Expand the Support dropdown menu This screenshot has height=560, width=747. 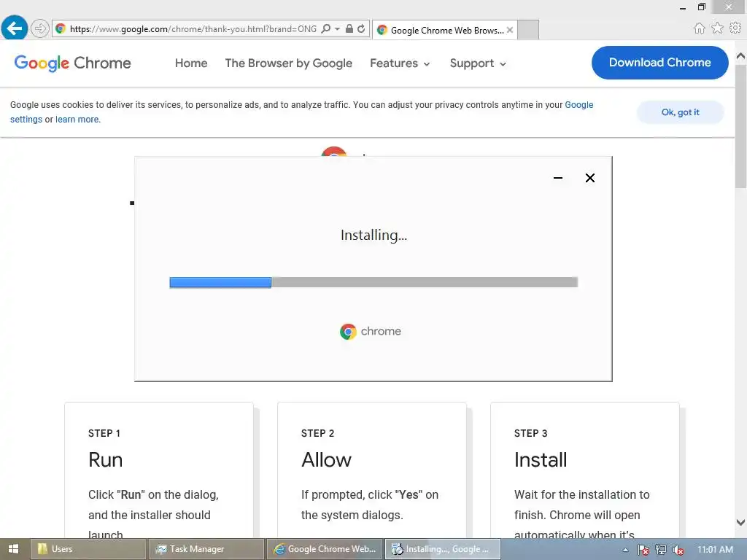pos(478,63)
